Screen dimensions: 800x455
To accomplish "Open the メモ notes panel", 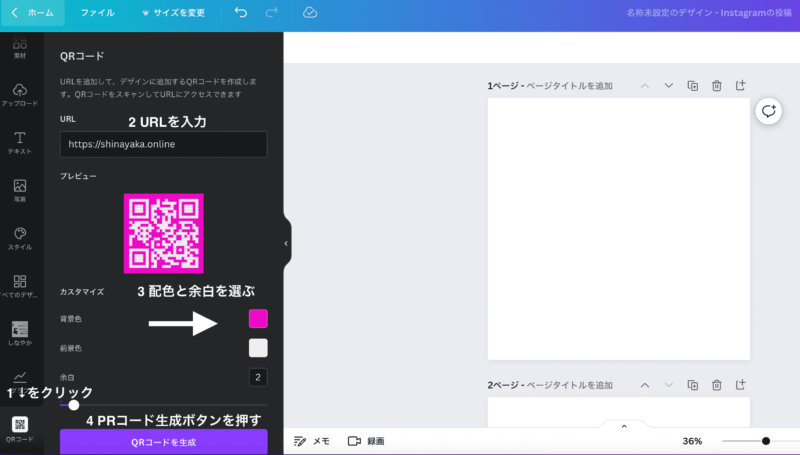I will pos(311,441).
